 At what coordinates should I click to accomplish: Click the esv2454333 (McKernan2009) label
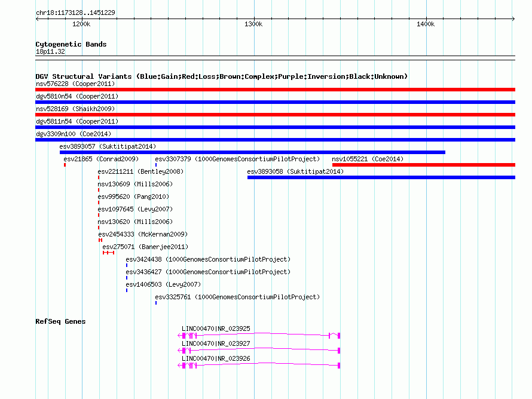pyautogui.click(x=143, y=234)
